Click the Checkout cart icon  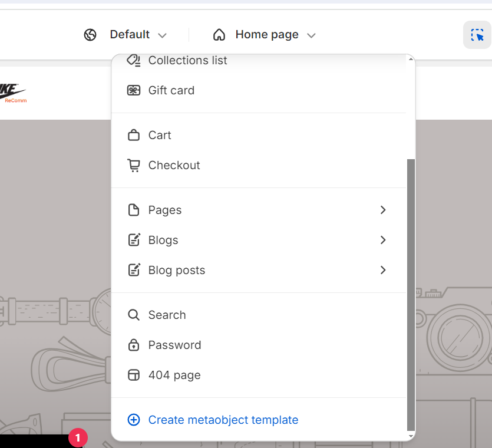point(134,166)
